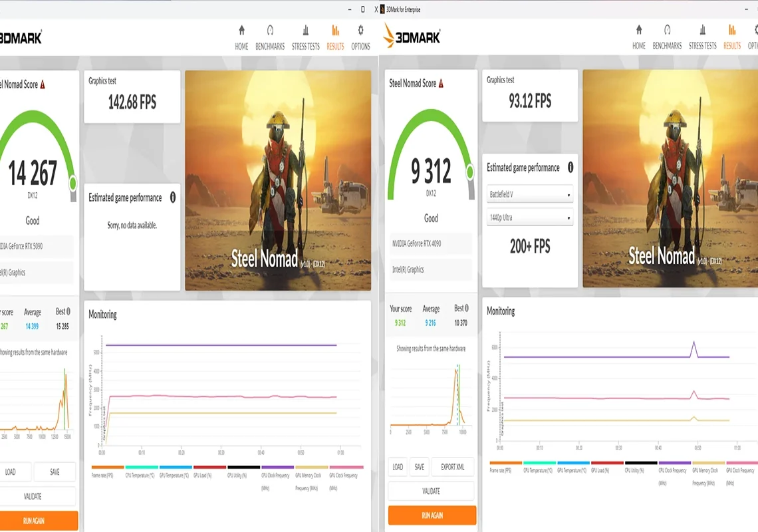
Task: Click info icon on left Estimated game performance
Action: click(173, 198)
